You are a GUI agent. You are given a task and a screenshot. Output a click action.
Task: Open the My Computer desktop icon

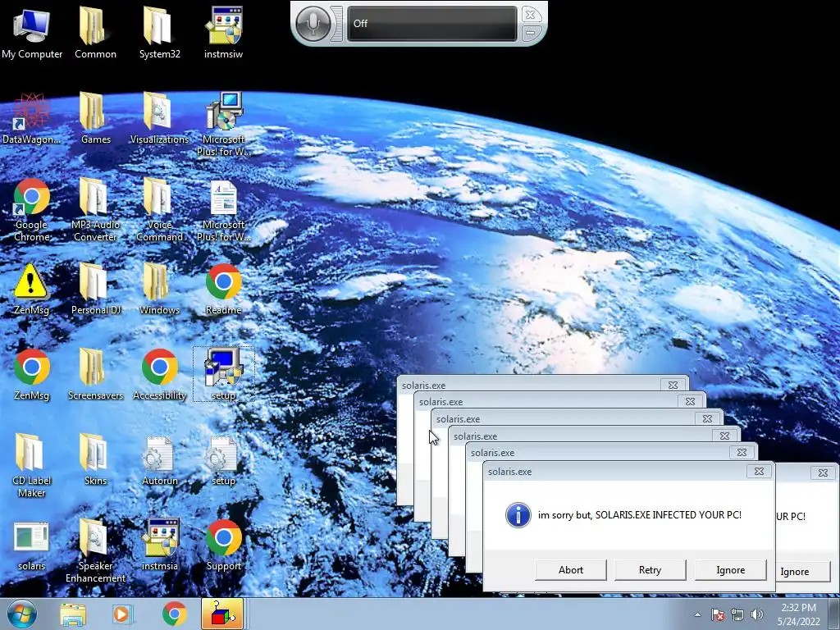[32, 32]
